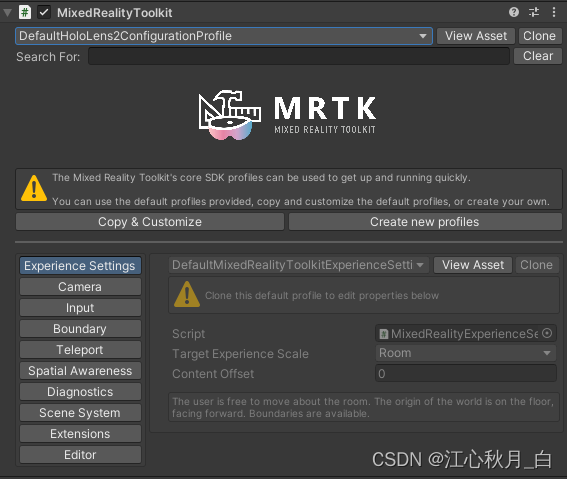The height and width of the screenshot is (479, 567).
Task: Select the Editor settings tab
Action: coord(80,454)
